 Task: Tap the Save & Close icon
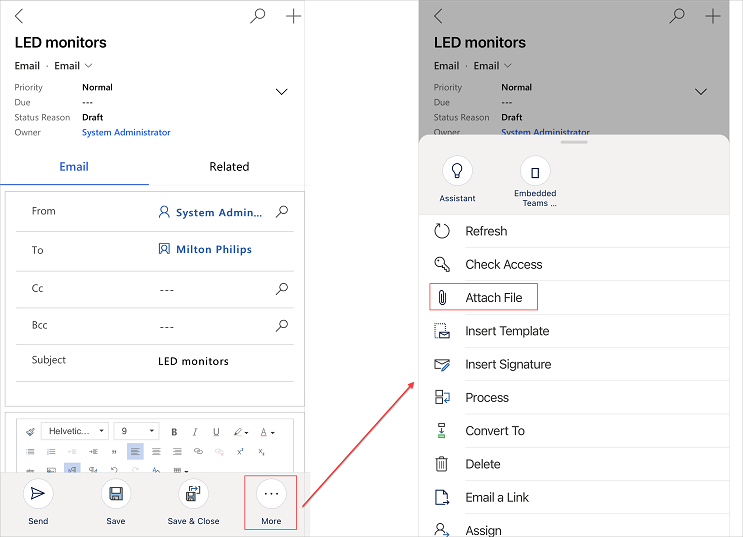point(193,493)
